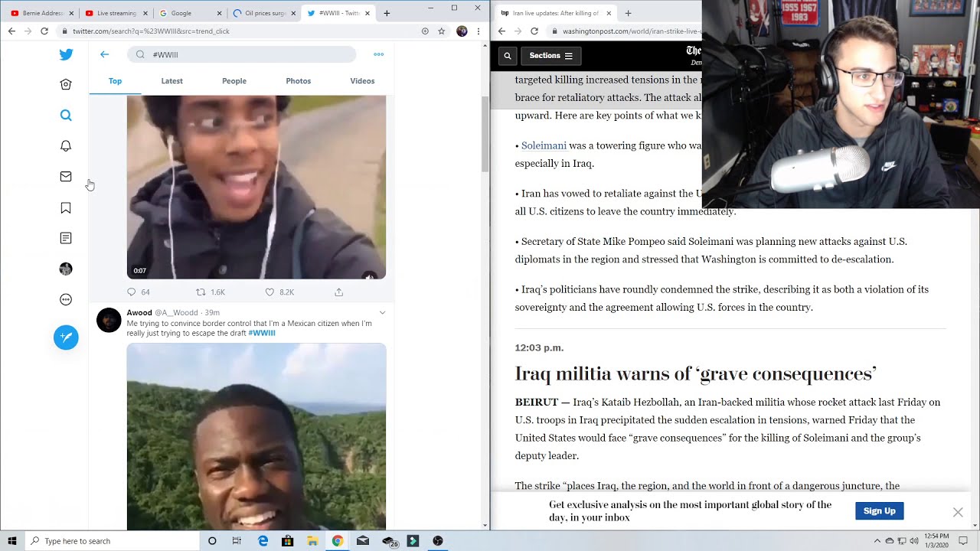Click the Twitter bird logo
Viewport: 980px width, 551px height.
click(66, 54)
